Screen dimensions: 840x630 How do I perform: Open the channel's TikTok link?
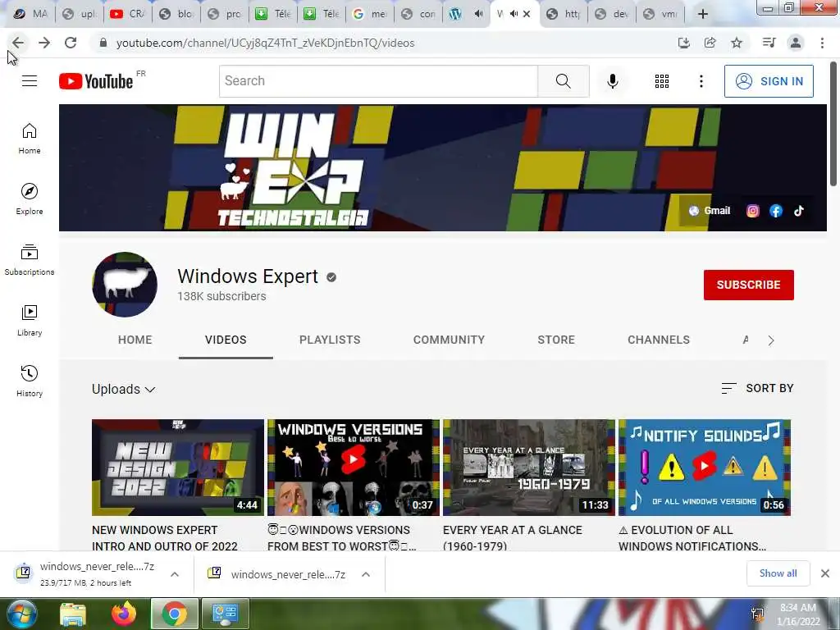pos(799,211)
